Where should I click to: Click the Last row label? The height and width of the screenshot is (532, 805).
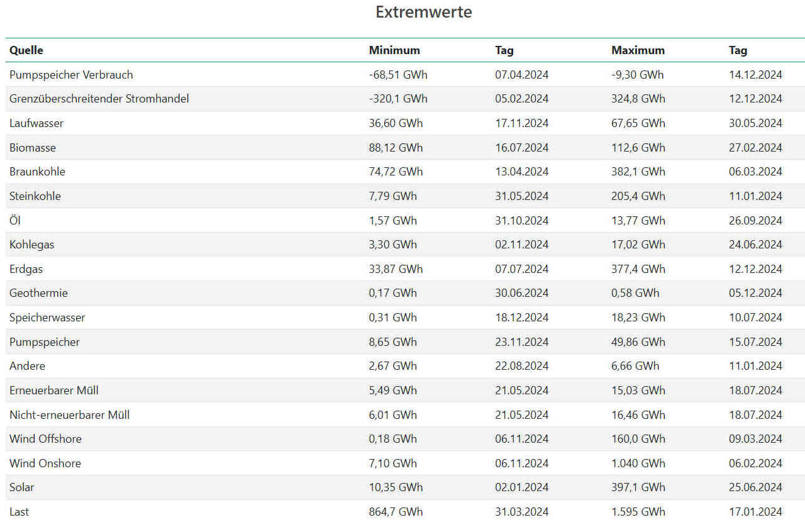tap(19, 512)
